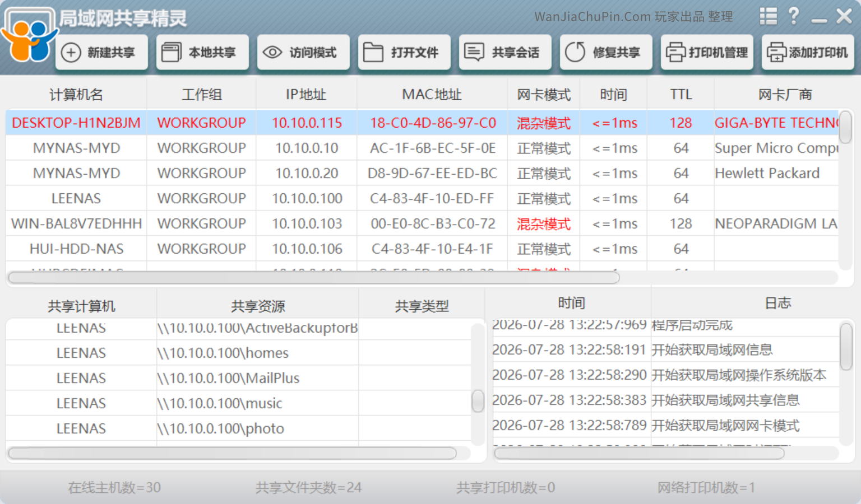This screenshot has height=504, width=861.
Task: Sort by the 计算机名 column header
Action: [76, 95]
